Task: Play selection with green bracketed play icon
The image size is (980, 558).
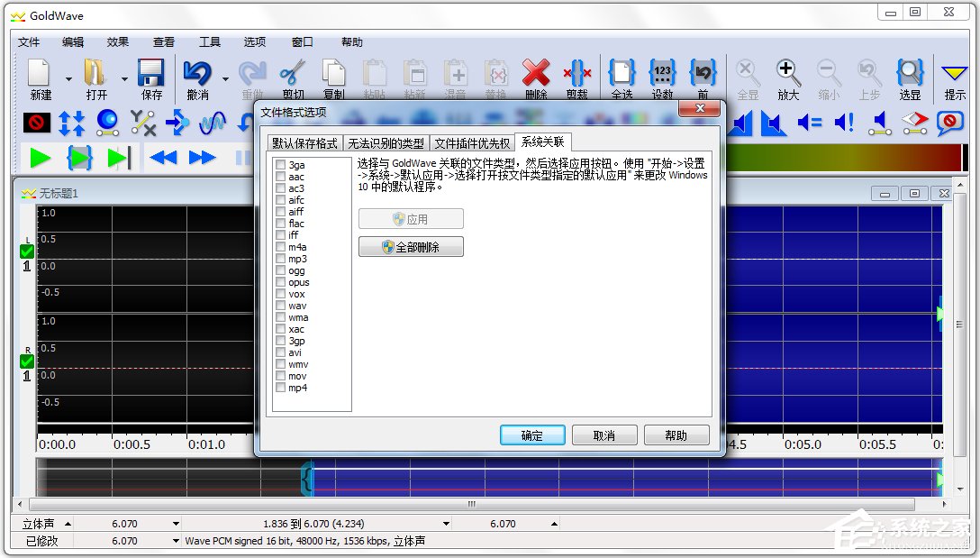Action: coord(79,158)
